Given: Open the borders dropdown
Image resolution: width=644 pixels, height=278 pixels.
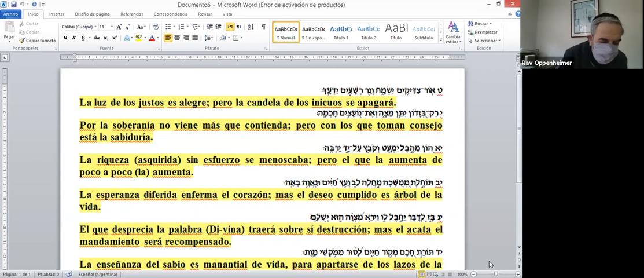Looking at the screenshot, I should (240, 38).
